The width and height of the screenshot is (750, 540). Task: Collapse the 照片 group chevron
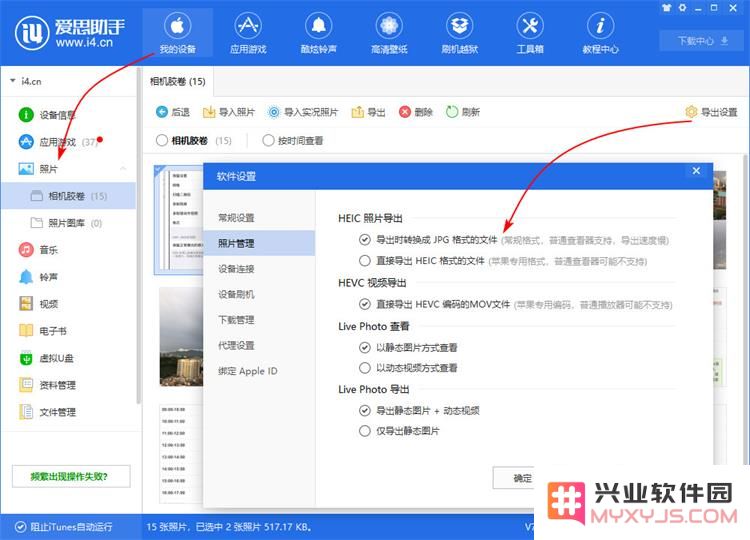coord(123,168)
